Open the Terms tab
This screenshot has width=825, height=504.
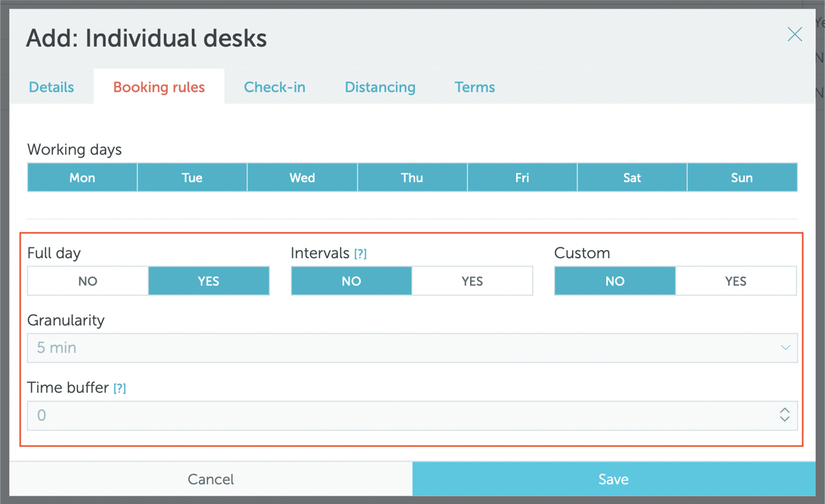474,87
